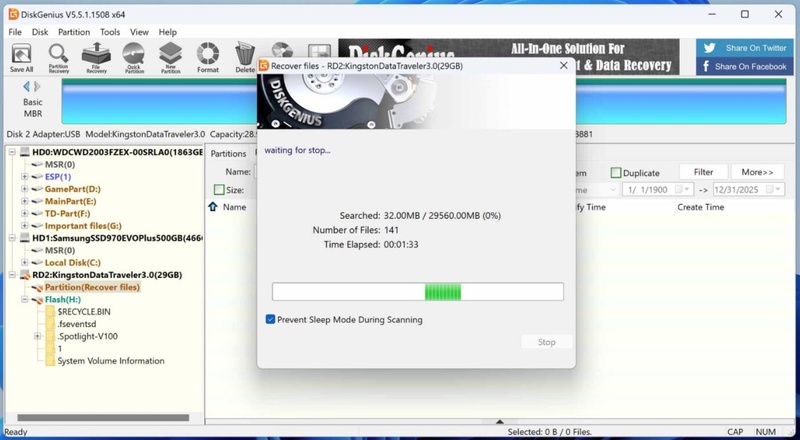Viewport: 800px width, 440px height.
Task: Launch the File Recovery tool
Action: (x=96, y=58)
